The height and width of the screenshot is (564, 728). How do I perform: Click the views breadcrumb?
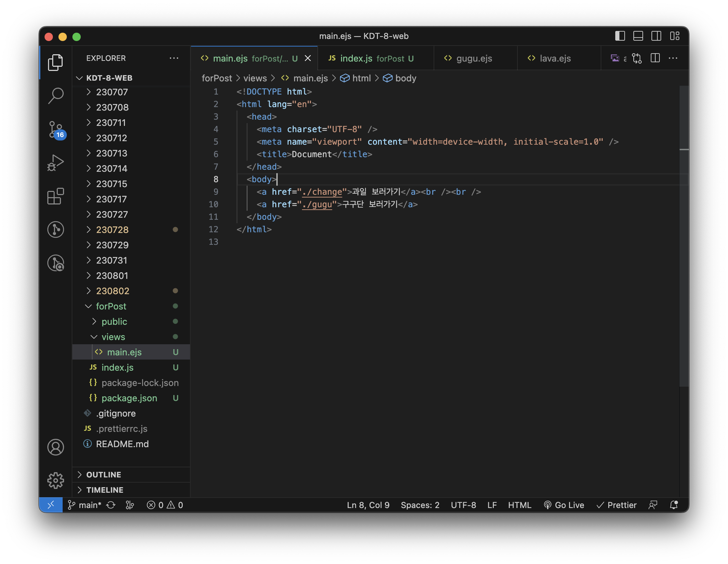pos(255,78)
